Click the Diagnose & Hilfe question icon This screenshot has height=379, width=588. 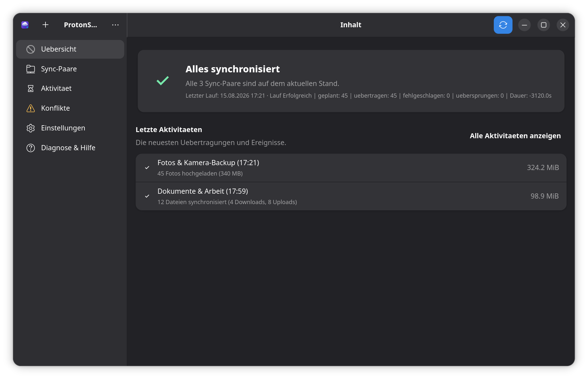pyautogui.click(x=31, y=148)
